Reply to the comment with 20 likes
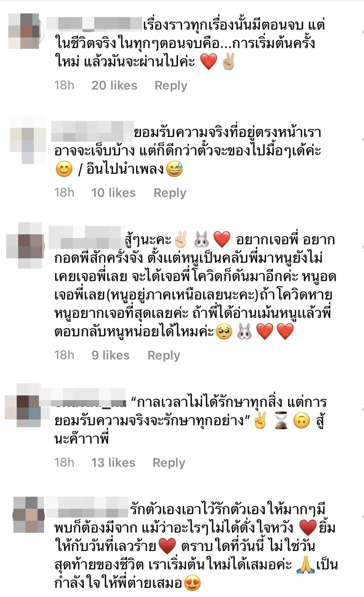This screenshot has width=364, height=597. pyautogui.click(x=171, y=86)
